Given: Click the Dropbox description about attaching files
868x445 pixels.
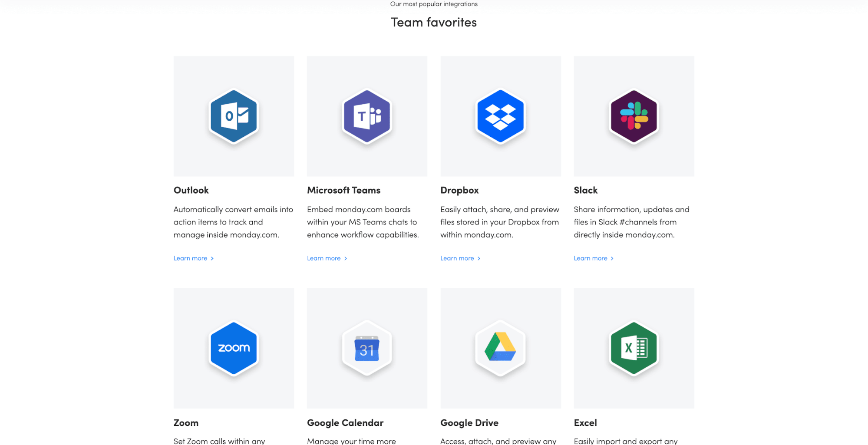Looking at the screenshot, I should pos(500,222).
